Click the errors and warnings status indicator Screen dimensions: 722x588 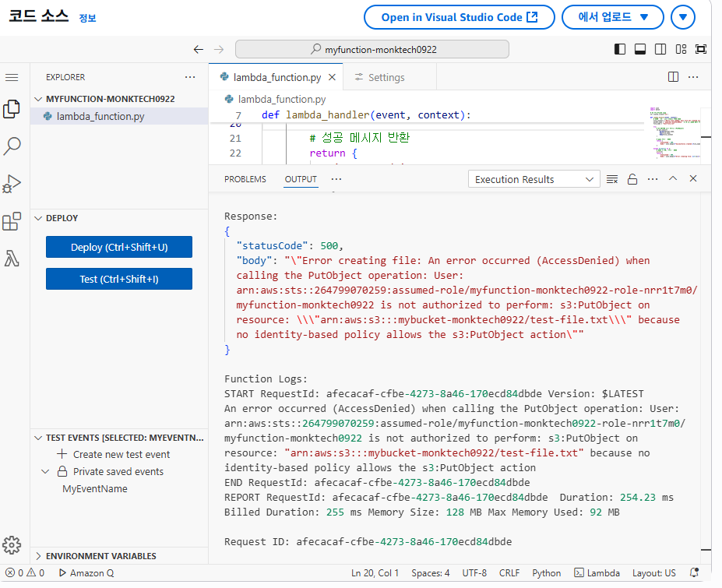(26, 572)
